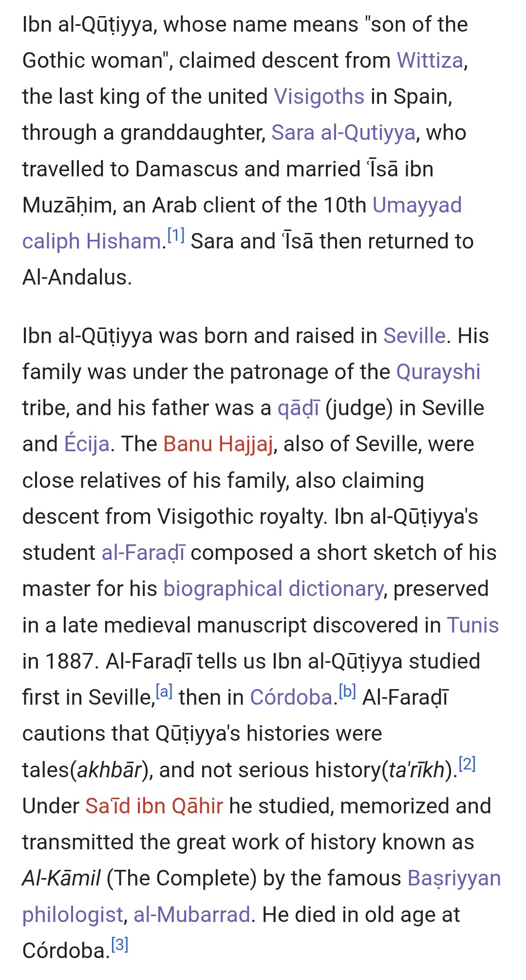Open the Umayyad caliph Hisham link

tap(417, 205)
